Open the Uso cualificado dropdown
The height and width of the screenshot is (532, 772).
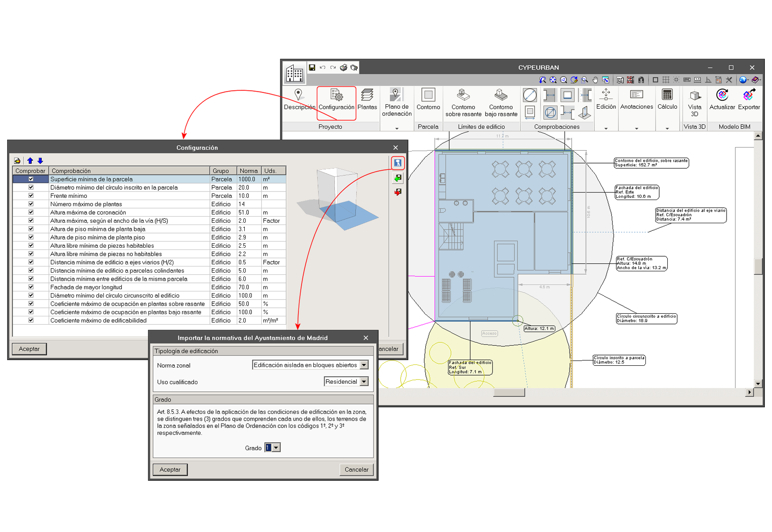(x=364, y=382)
